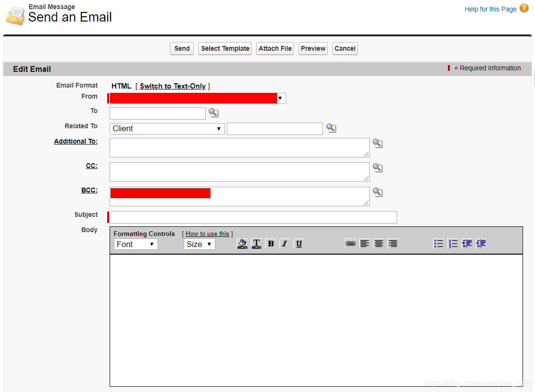Open the CC lookup icon
This screenshot has height=392, width=535.
pyautogui.click(x=378, y=168)
